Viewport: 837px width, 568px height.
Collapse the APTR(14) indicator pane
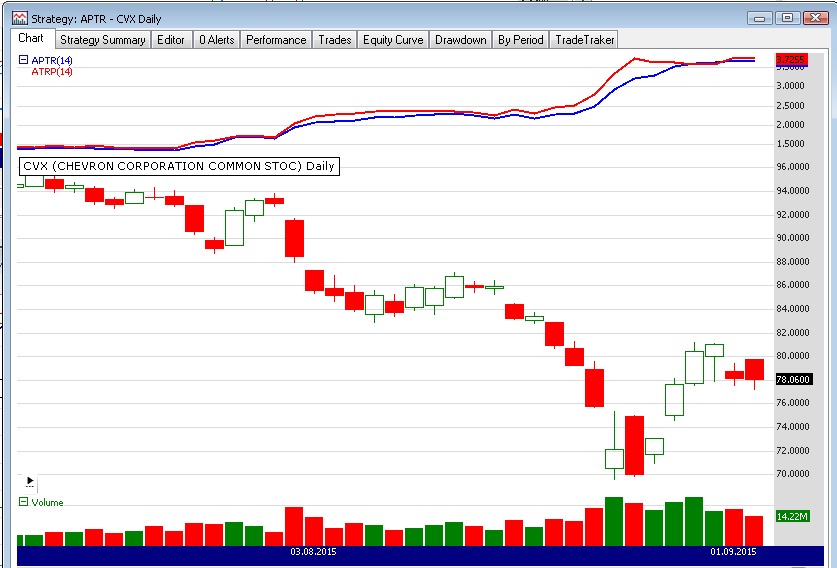pyautogui.click(x=23, y=60)
